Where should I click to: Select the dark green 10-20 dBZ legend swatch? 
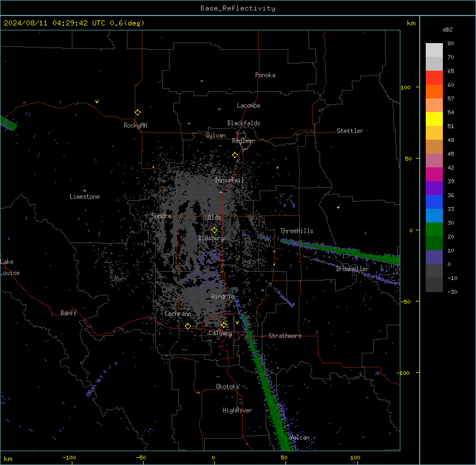point(434,244)
